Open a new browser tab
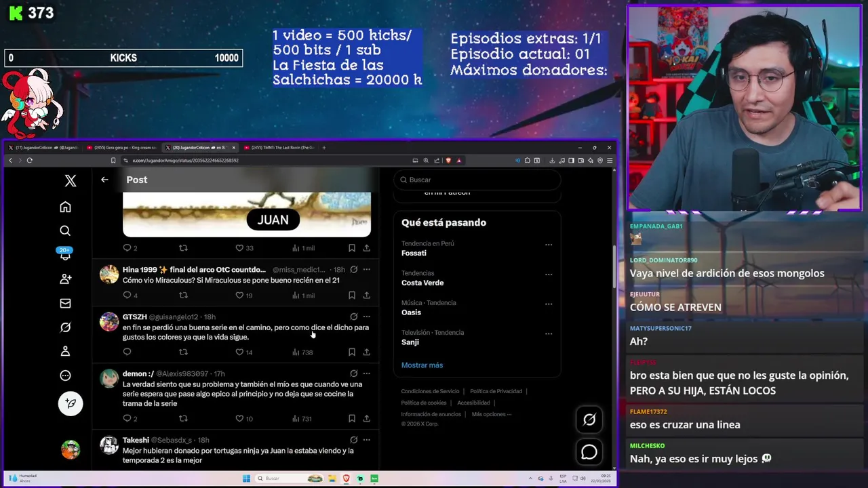 pyautogui.click(x=324, y=147)
